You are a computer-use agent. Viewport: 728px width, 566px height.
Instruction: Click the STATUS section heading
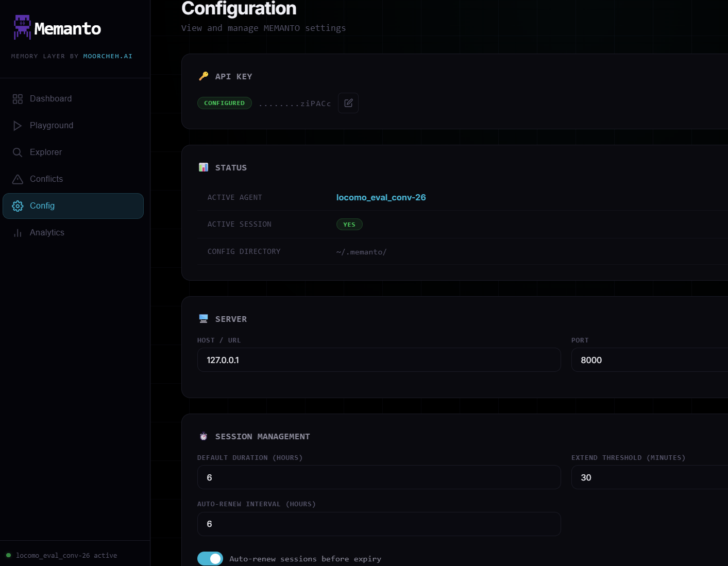pyautogui.click(x=231, y=167)
